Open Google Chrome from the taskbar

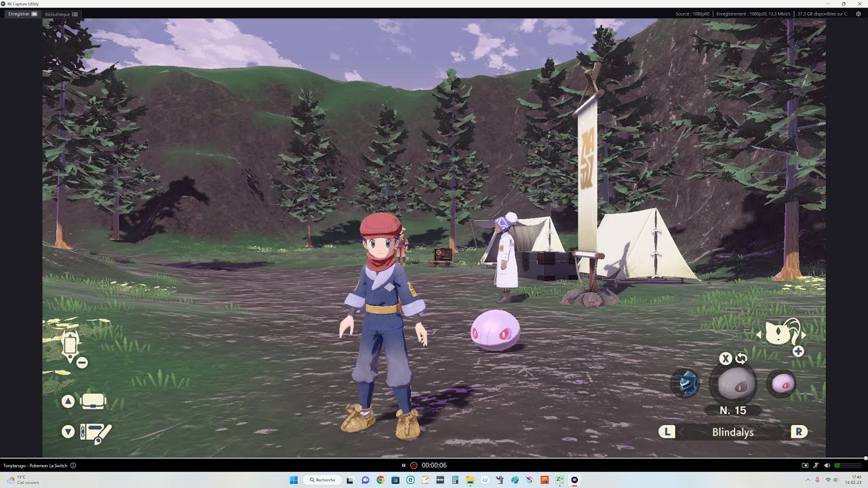(x=380, y=480)
